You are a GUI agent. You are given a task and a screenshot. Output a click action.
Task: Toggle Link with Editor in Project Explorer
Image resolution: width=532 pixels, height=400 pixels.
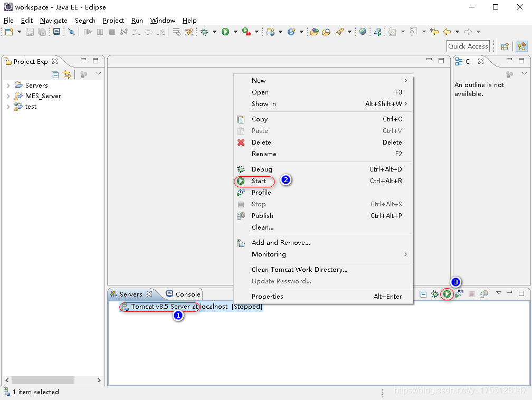[x=67, y=74]
